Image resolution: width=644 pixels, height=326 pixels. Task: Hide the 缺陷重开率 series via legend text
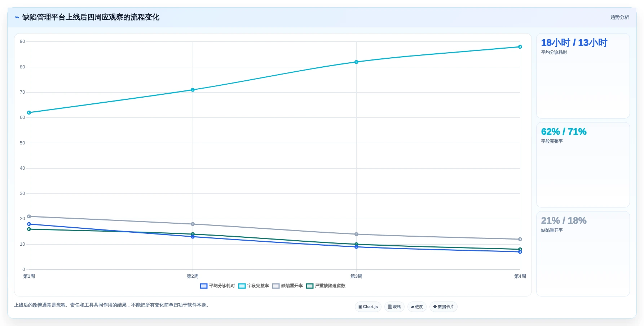click(292, 286)
